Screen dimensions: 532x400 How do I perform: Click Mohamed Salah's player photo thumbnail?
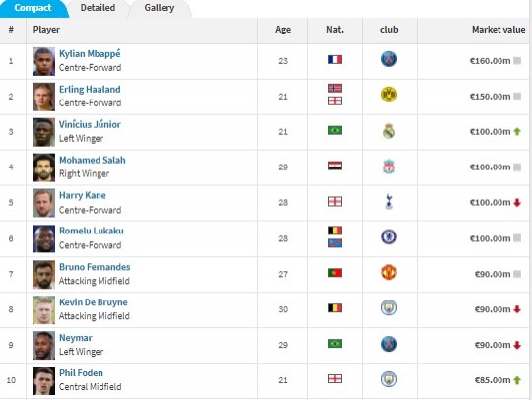(x=43, y=167)
